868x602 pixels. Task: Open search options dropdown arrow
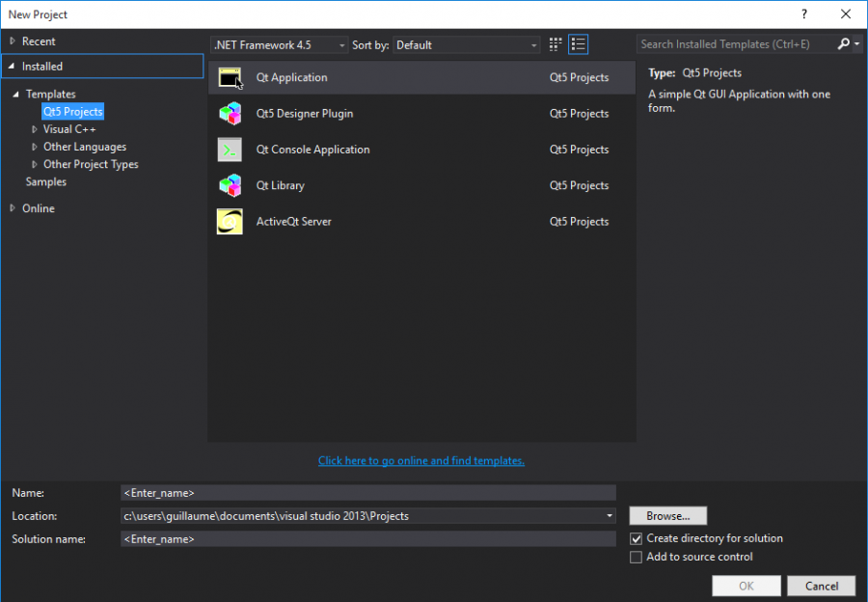point(857,43)
